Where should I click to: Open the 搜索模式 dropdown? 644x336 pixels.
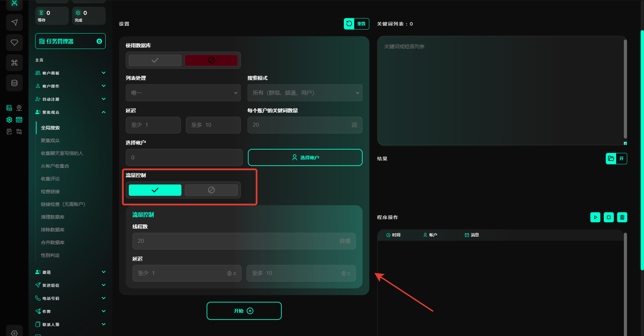tap(305, 93)
